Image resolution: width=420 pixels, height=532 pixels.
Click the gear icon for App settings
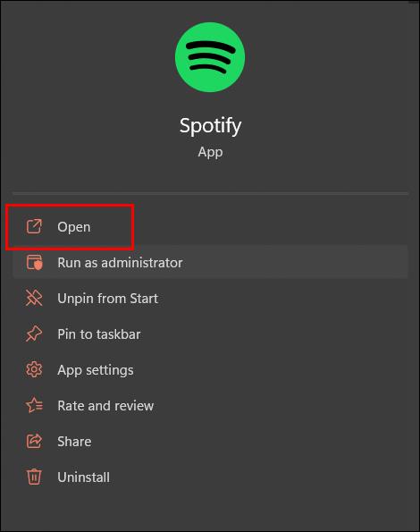34,369
